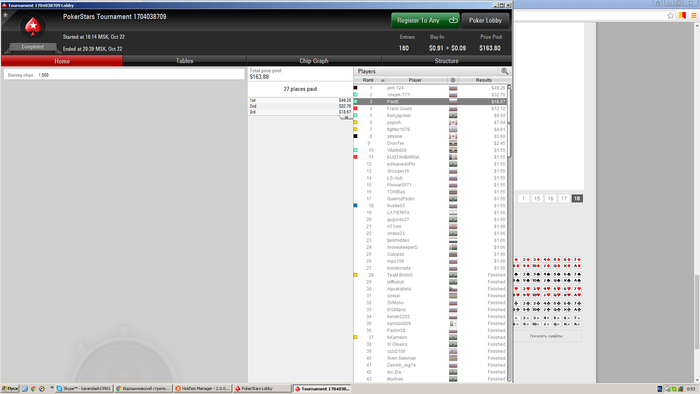Screen dimensions: 700x394
Task: Go to page 17 in the browser pagination
Action: 564,199
